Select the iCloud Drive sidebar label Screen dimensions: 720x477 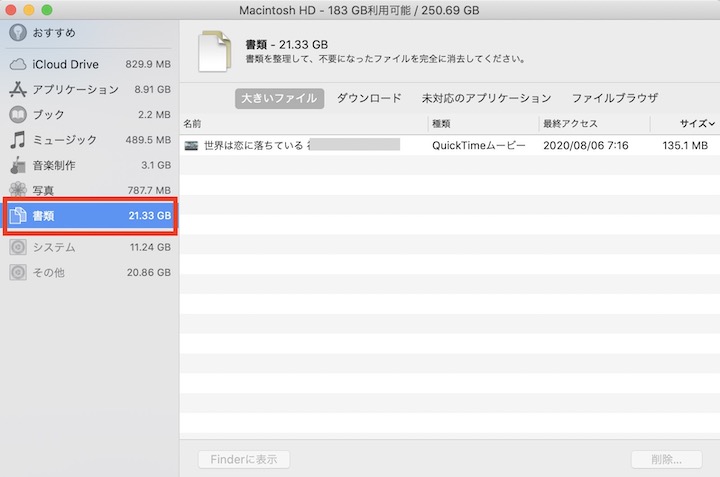[x=65, y=64]
